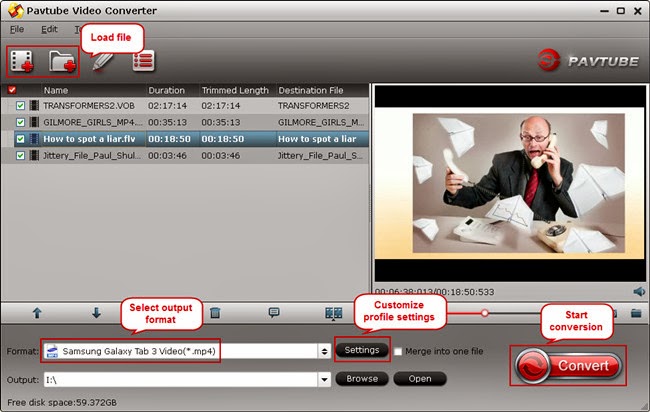
Task: Click the playback seek slider handle
Action: [484, 313]
